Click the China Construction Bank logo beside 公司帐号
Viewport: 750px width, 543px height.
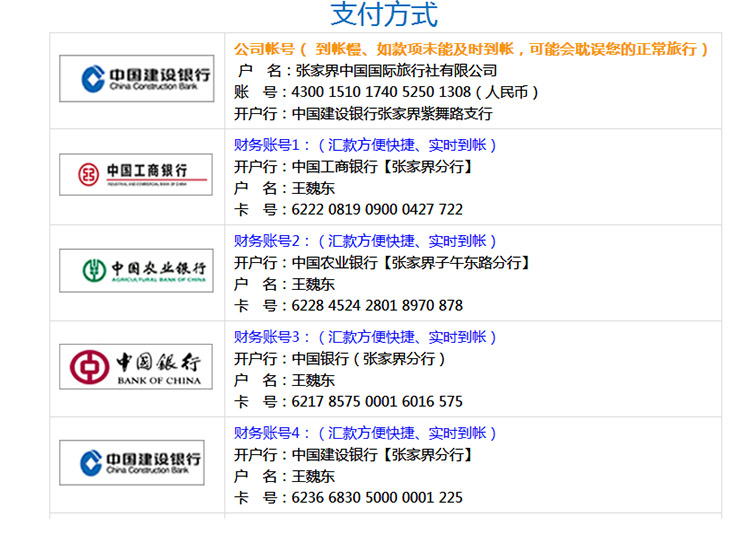[136, 78]
